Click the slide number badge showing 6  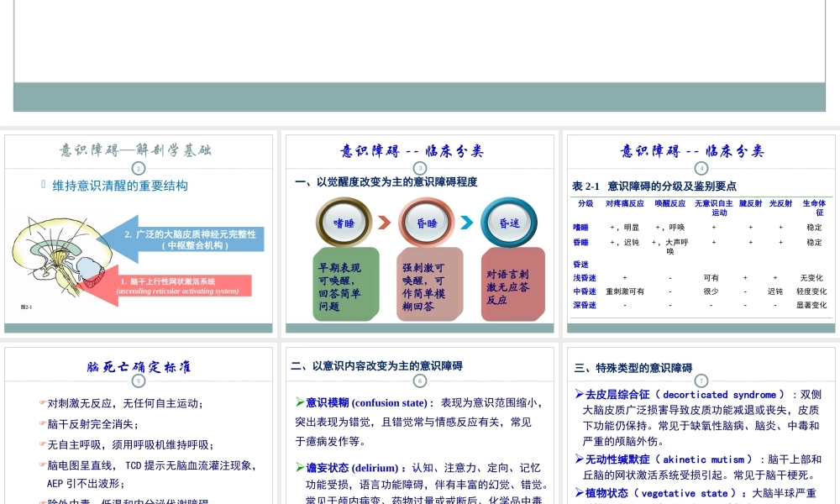tap(420, 380)
